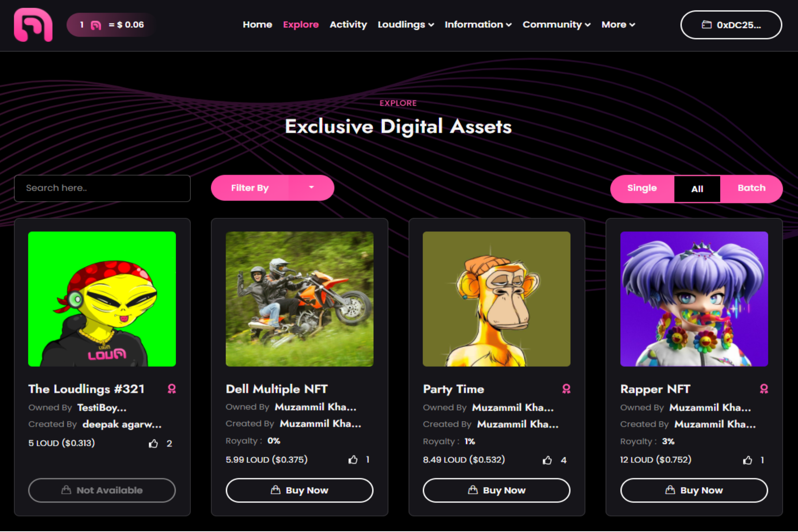Open the Filter By dropdown
The height and width of the screenshot is (532, 798).
point(273,188)
